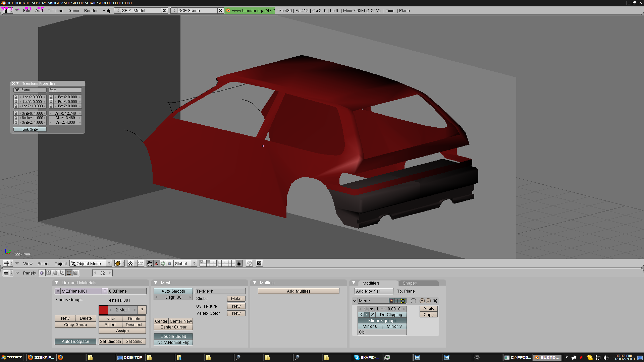Image resolution: width=644 pixels, height=362 pixels.
Task: Select the translate manipulator hand icon
Action: (x=150, y=263)
